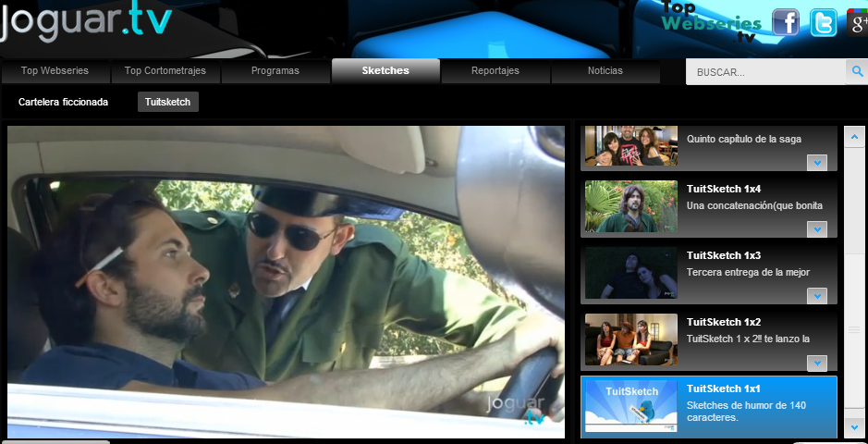The image size is (868, 444).
Task: Expand the Quinto capitulo description arrow
Action: pos(816,163)
